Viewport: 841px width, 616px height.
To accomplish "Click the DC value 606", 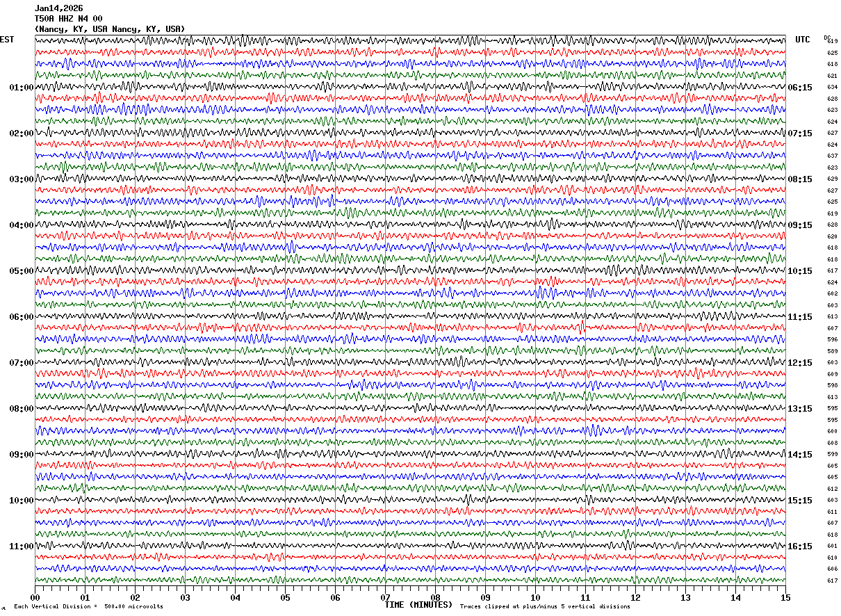I will coord(832,569).
